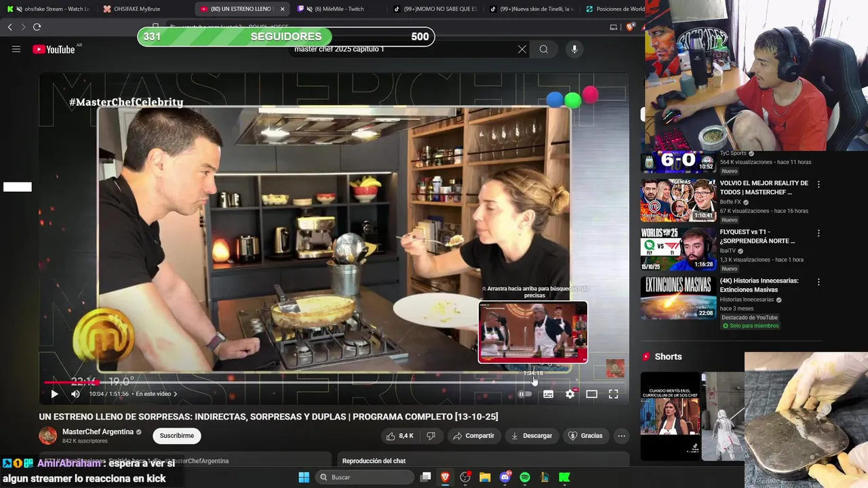Viewport: 868px width, 488px height.
Task: Open options for 'VOLVIO EL MEJOR REALITY' video
Action: [x=818, y=184]
